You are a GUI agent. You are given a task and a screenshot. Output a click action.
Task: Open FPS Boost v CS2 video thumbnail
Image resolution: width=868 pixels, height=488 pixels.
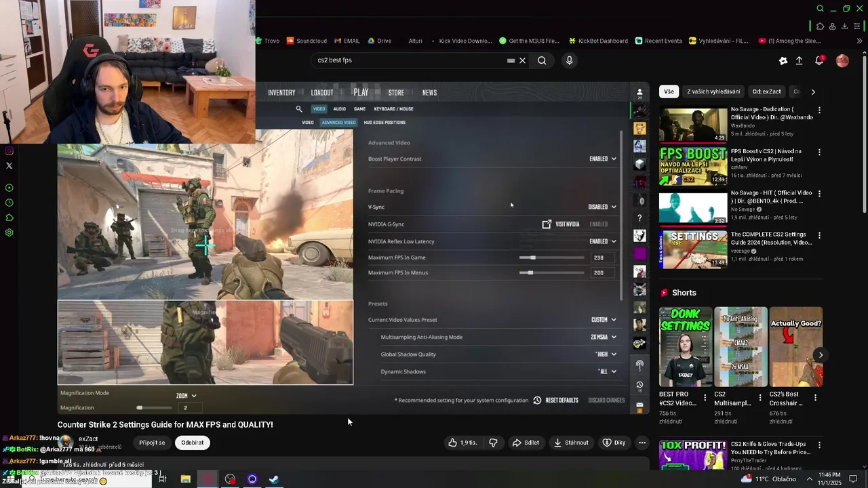693,166
